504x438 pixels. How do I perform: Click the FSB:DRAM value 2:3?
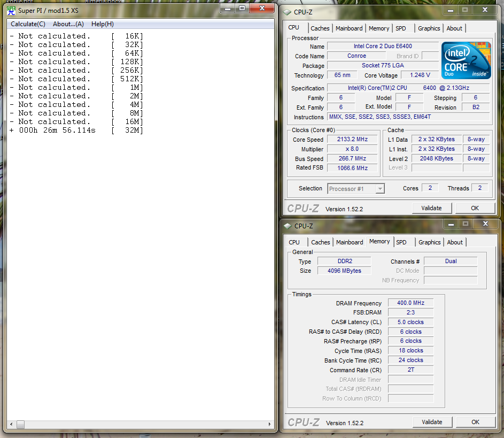pyautogui.click(x=411, y=312)
